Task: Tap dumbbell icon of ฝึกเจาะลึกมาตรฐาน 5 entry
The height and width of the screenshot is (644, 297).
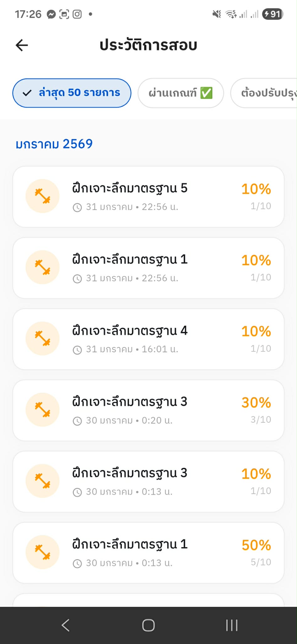Action: 42,196
